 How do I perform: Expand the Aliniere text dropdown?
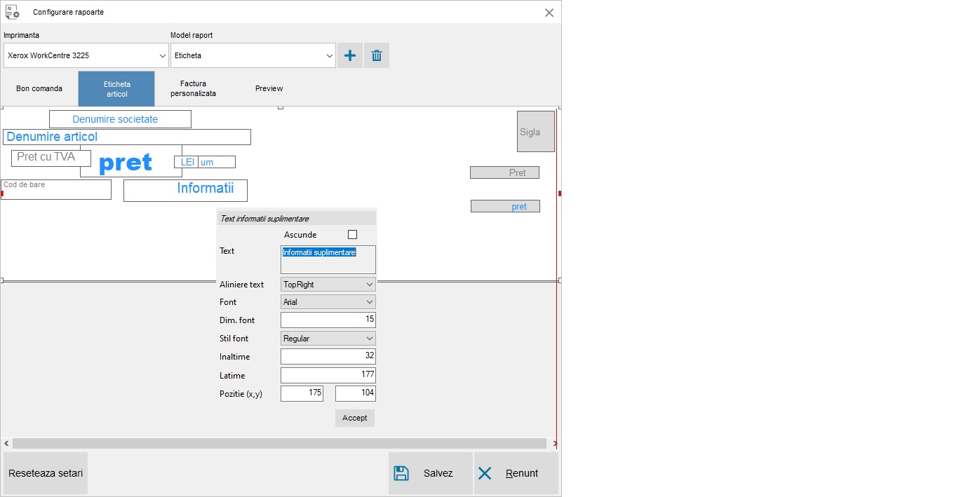click(328, 285)
